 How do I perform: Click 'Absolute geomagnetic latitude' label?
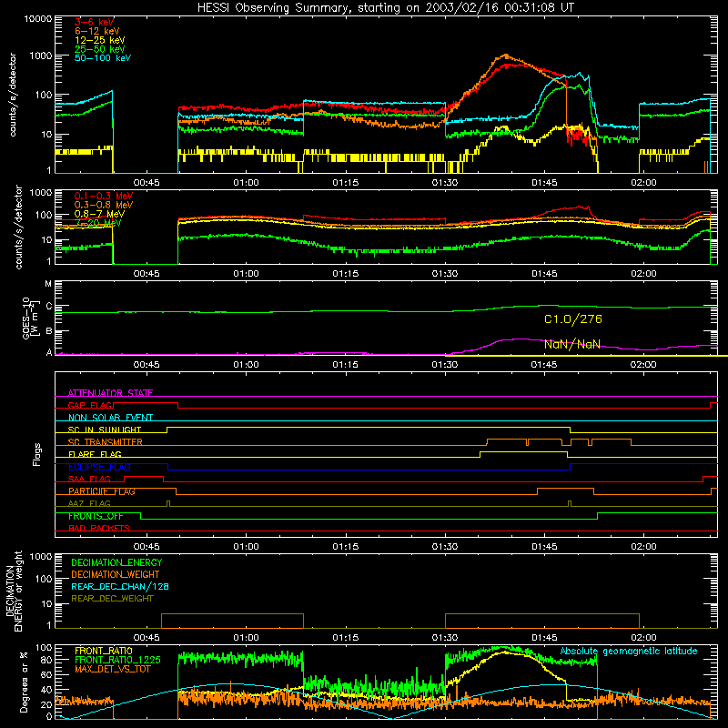pyautogui.click(x=629, y=651)
